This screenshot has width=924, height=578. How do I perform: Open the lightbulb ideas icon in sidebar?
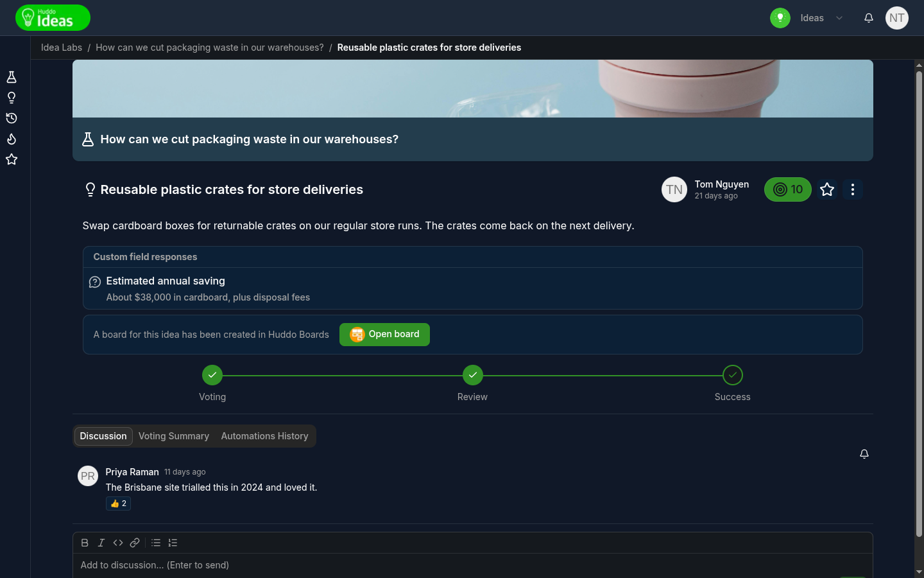(x=12, y=98)
